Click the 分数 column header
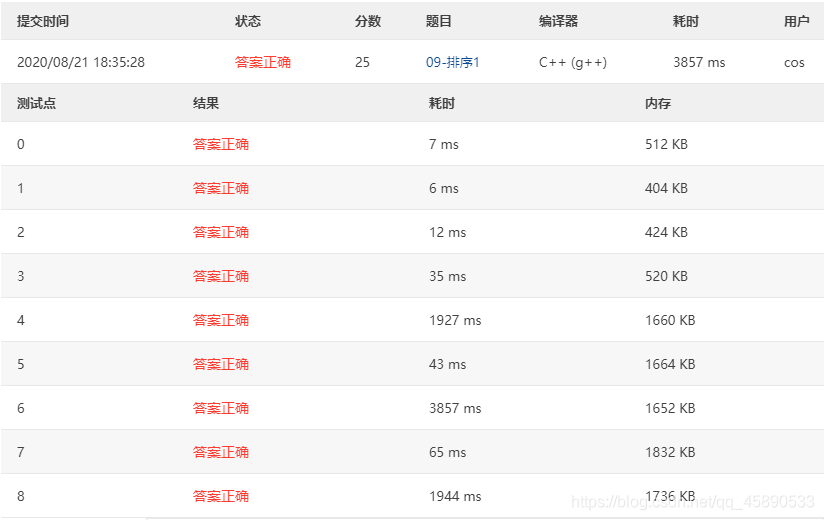 [x=368, y=22]
